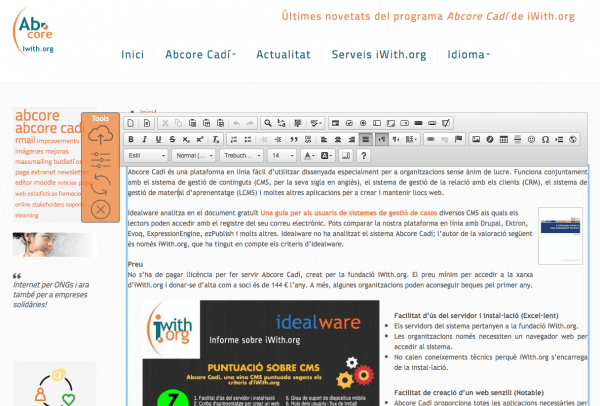Open the Normal paragraph format dropdown
Viewport: 600px width, 406px height.
194,156
